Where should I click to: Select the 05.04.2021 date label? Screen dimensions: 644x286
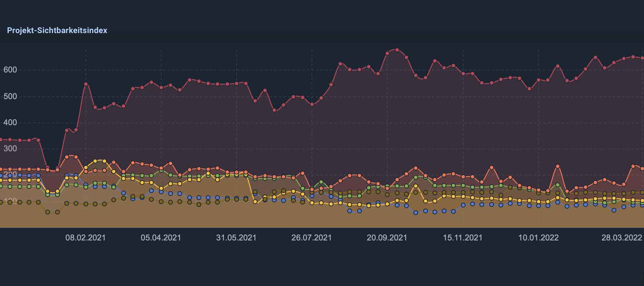click(x=161, y=237)
